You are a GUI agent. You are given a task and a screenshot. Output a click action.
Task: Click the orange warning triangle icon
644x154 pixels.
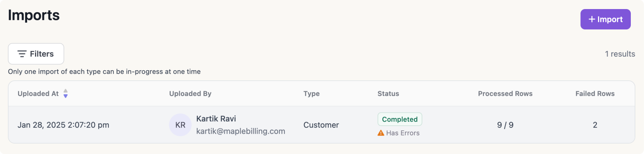[x=381, y=133]
